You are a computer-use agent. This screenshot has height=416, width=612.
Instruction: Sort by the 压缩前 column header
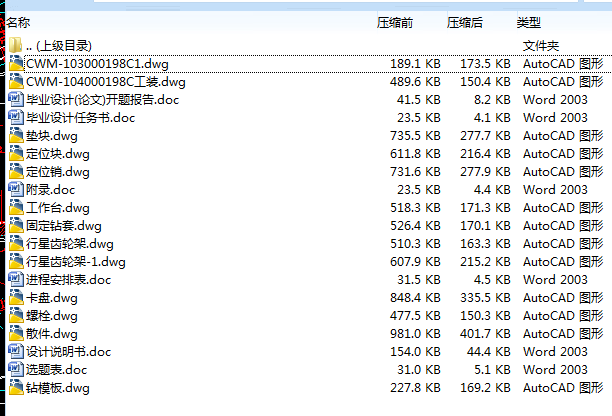[x=395, y=23]
